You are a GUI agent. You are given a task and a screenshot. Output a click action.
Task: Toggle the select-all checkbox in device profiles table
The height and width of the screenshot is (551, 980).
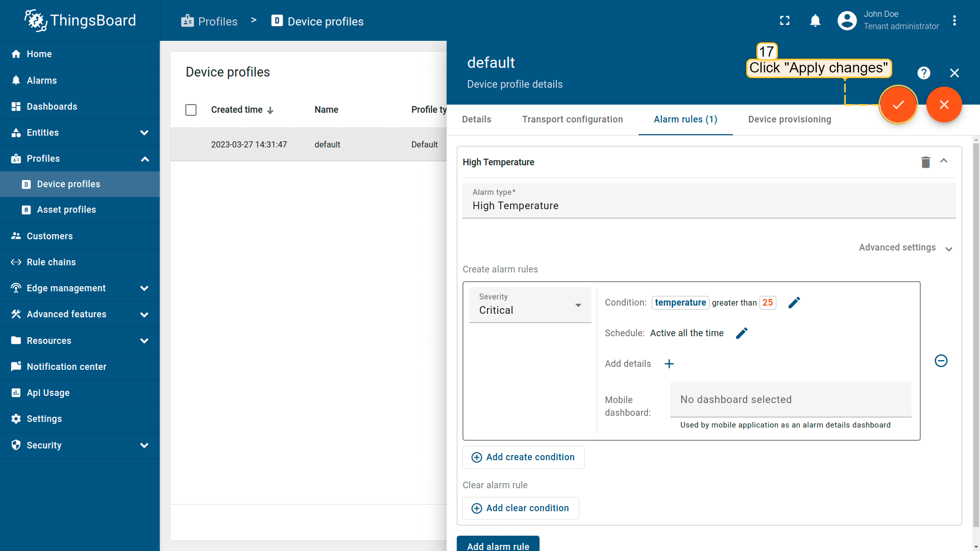(191, 110)
